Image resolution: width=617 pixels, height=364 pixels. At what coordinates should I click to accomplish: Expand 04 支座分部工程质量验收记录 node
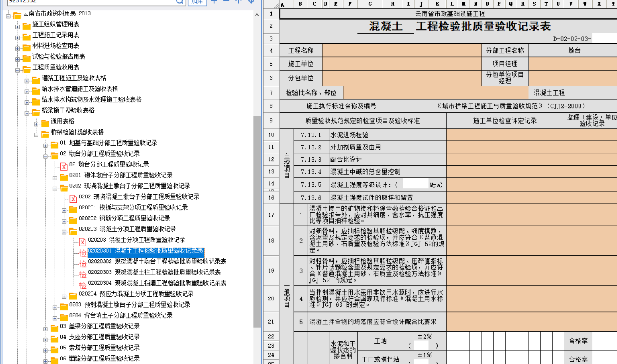point(46,340)
